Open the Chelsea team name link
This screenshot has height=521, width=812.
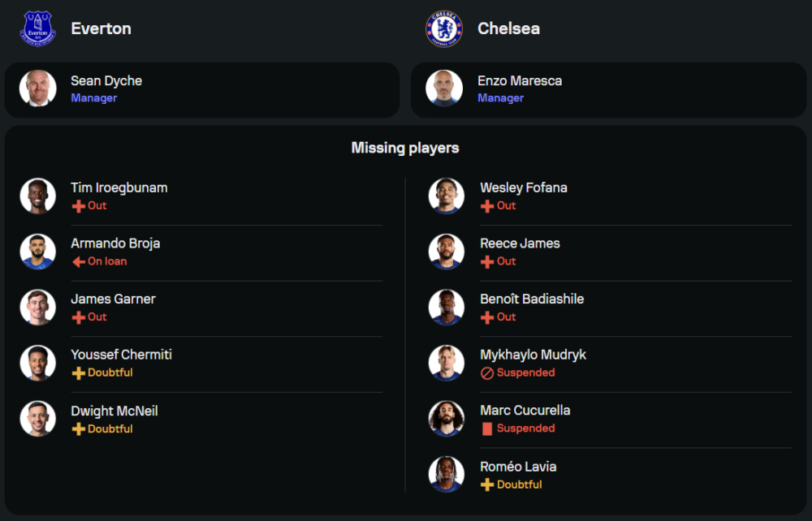[x=508, y=28]
